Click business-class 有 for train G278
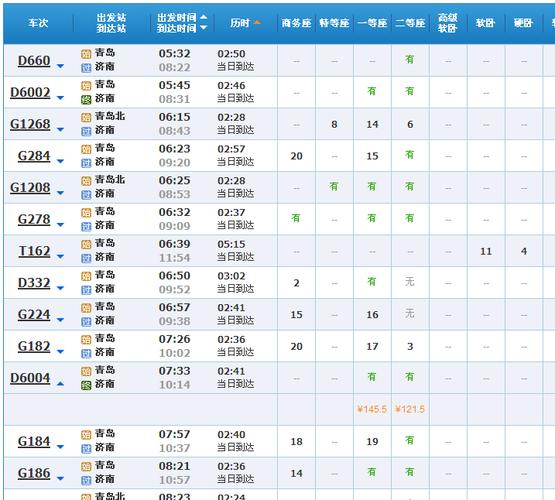Screen dimensions: 555x500 [296, 218]
